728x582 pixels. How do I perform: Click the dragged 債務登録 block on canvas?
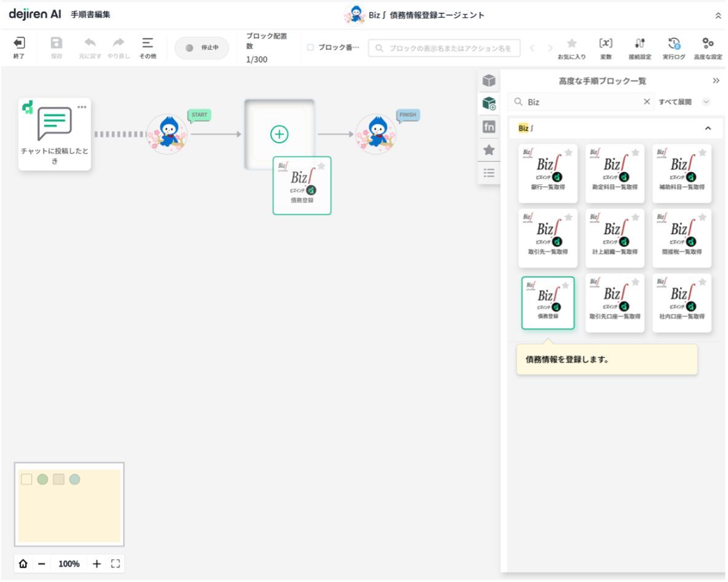tap(302, 186)
